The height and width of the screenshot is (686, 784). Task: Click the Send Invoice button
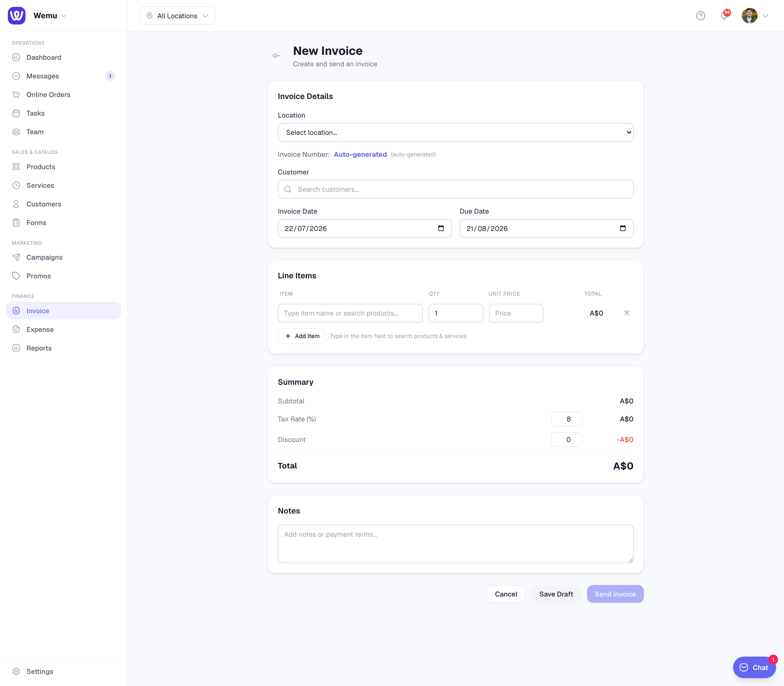coord(615,594)
